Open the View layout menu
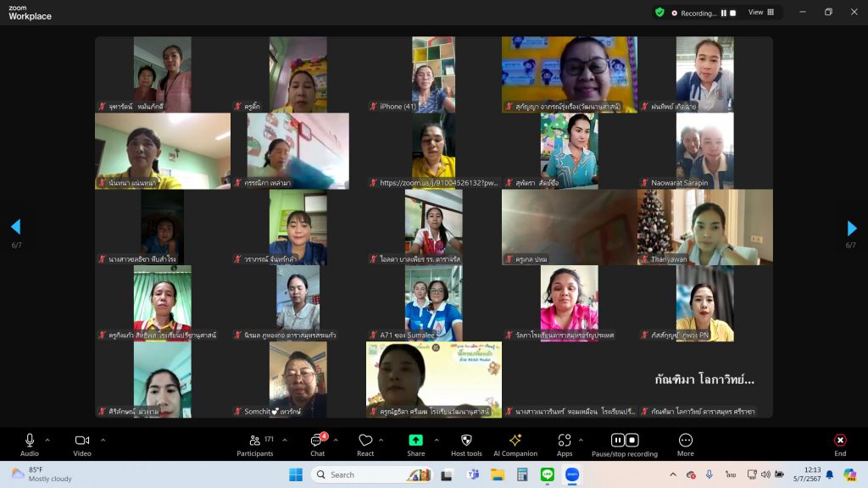Image resolution: width=868 pixels, height=488 pixels. coord(759,13)
